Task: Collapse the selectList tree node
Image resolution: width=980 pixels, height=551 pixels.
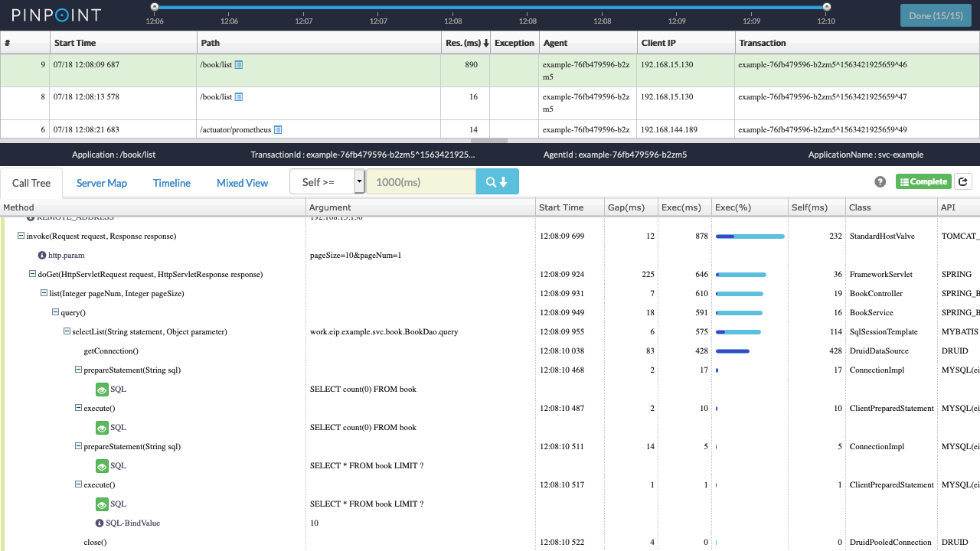Action: click(67, 332)
